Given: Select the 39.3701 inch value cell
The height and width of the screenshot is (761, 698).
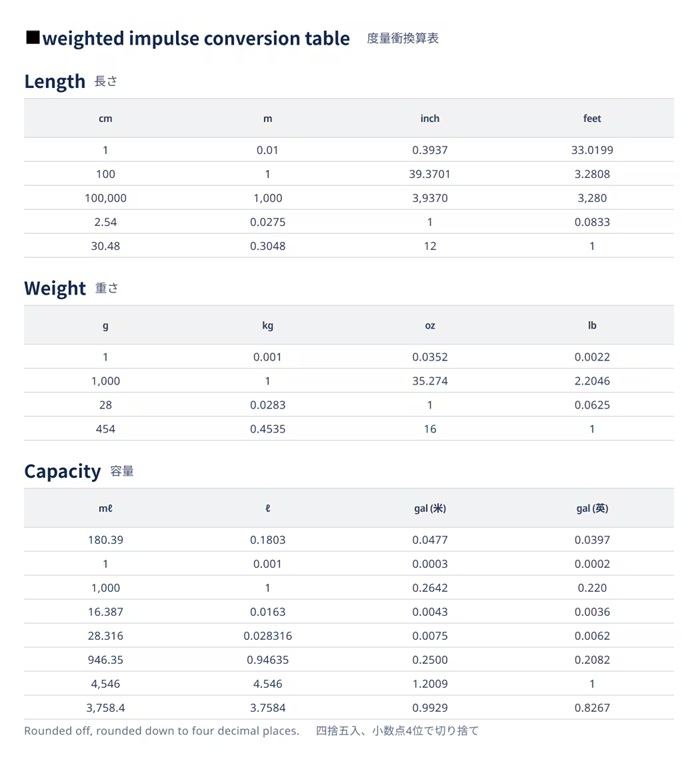Looking at the screenshot, I should [430, 174].
